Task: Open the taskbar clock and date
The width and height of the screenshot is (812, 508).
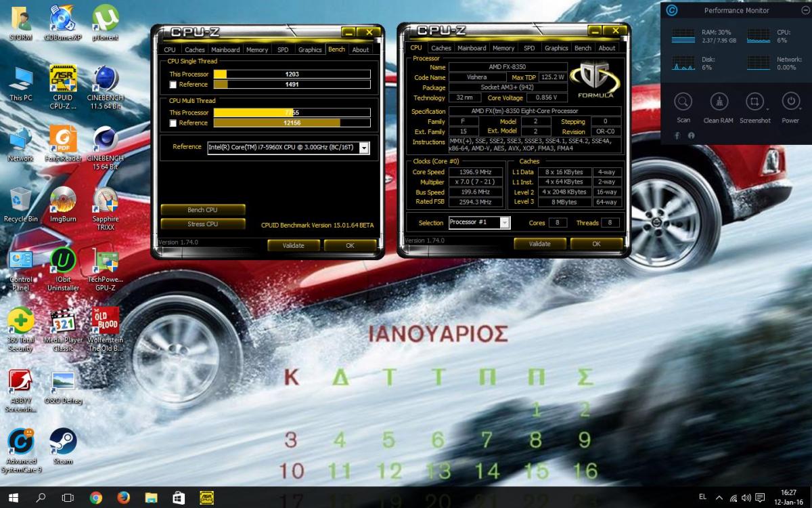Action: (788, 498)
